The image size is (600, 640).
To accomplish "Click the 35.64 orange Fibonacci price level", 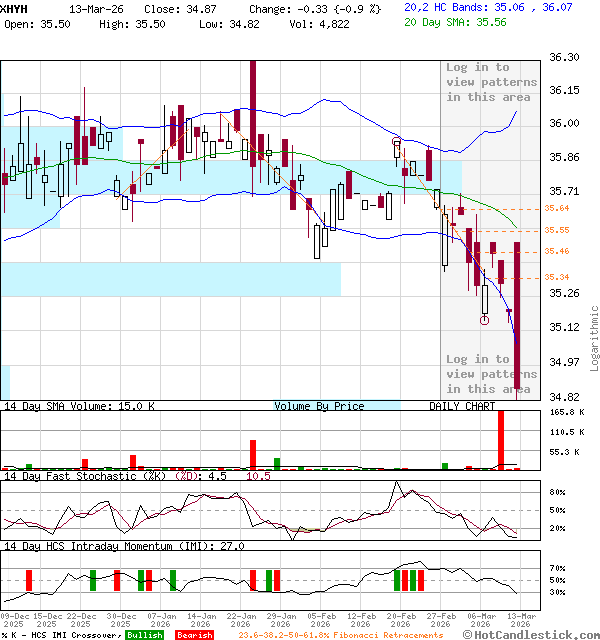I will (557, 208).
